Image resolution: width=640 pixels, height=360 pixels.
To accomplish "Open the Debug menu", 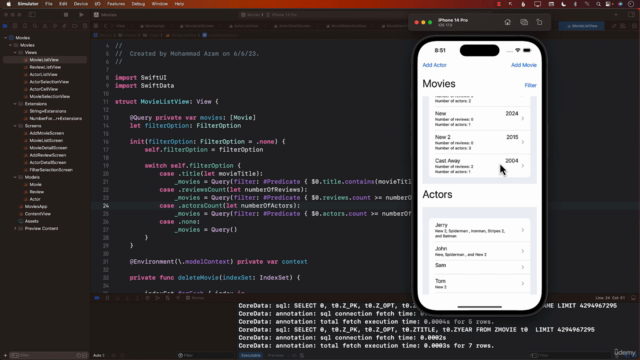I will pos(138,4).
